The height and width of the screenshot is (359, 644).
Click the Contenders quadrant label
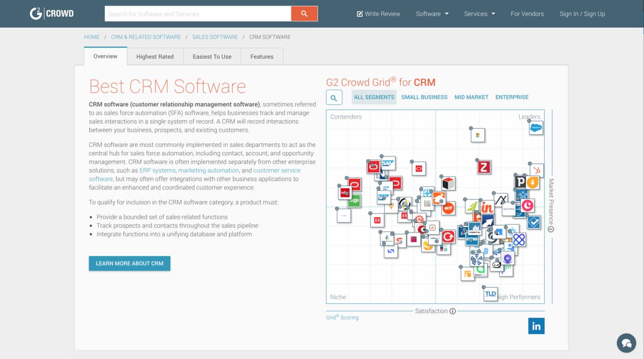[346, 117]
